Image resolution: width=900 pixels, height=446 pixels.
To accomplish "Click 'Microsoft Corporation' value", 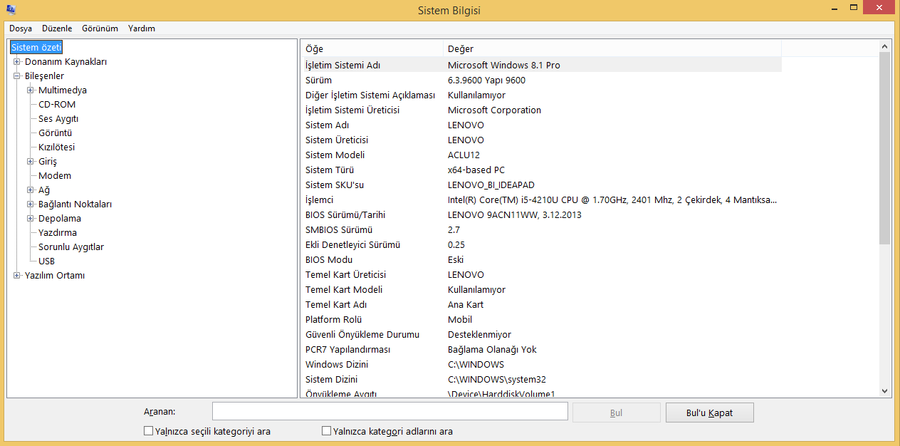I will point(494,110).
